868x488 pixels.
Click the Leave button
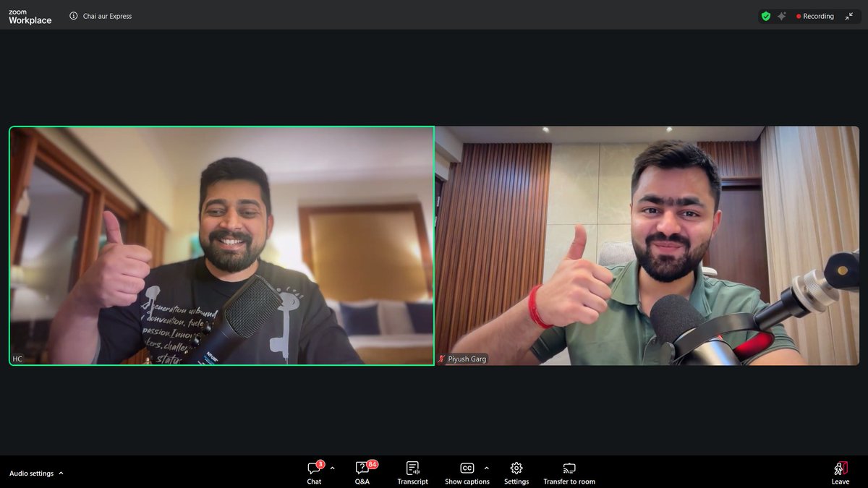pyautogui.click(x=840, y=471)
